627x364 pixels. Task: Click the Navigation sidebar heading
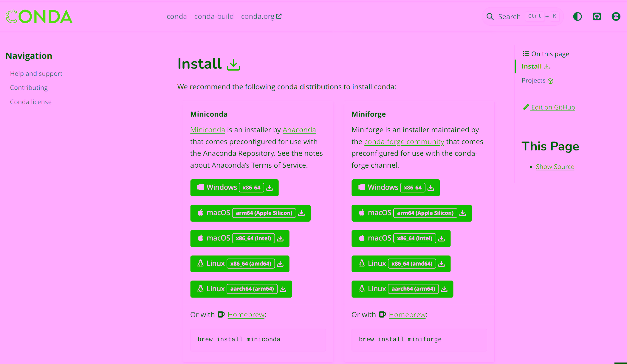pos(29,56)
